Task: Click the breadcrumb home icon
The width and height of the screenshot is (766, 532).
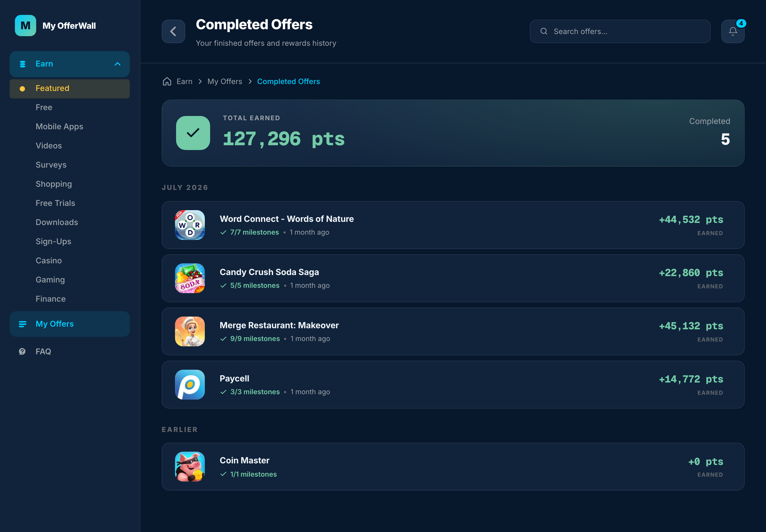Action: [x=167, y=81]
